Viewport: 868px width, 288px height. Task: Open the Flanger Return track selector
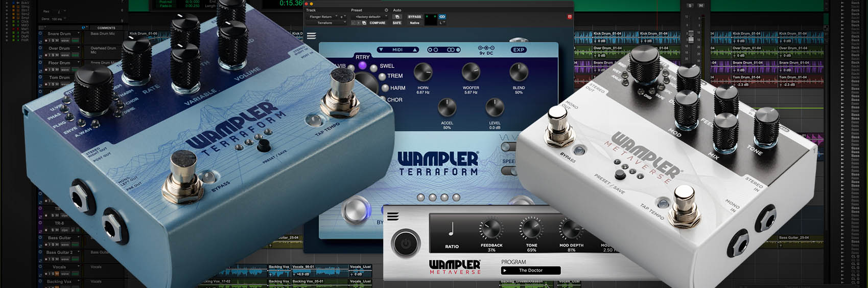pos(321,17)
